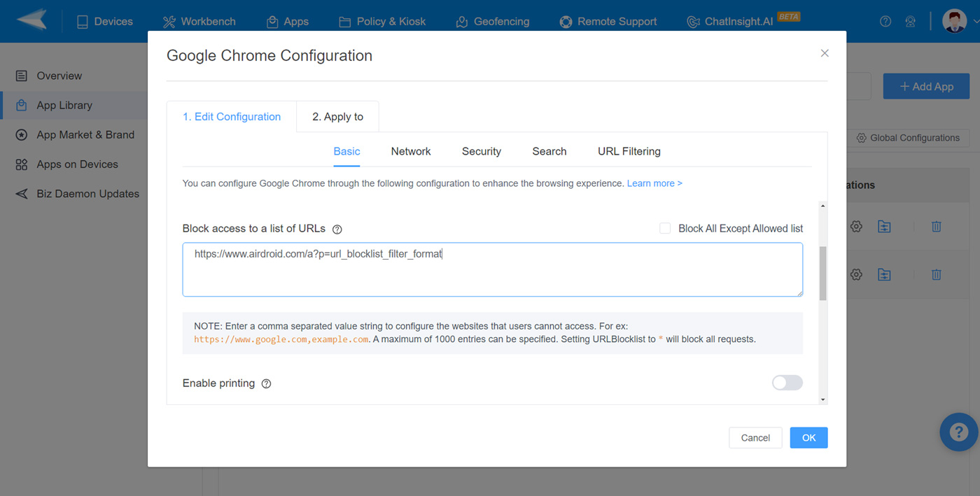The height and width of the screenshot is (496, 980).
Task: Click the AirDroid paper plane logo
Action: point(32,21)
